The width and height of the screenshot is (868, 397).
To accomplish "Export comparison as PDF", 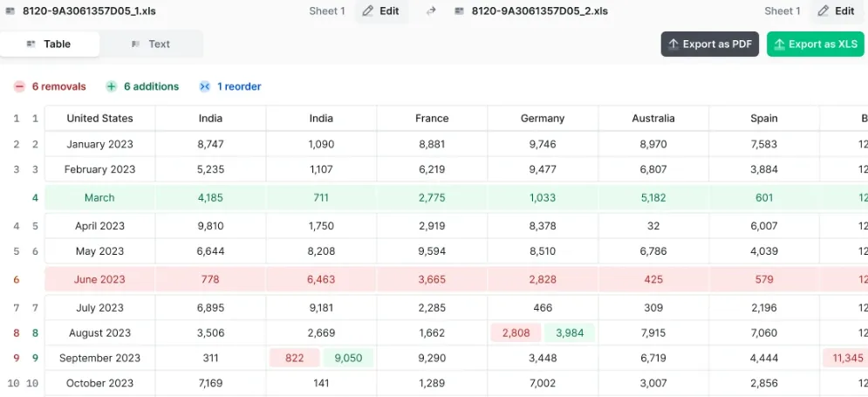I will [710, 44].
